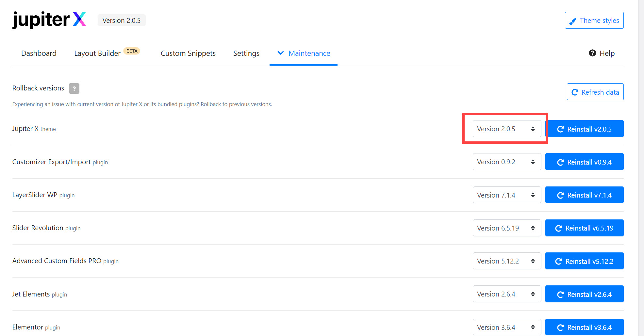Select the Maintenance tab

303,53
